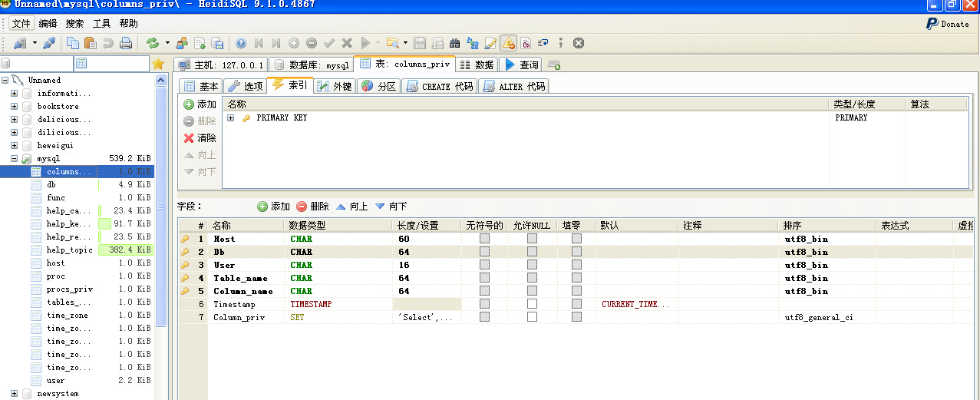Expand the newsystem database node

14,393
